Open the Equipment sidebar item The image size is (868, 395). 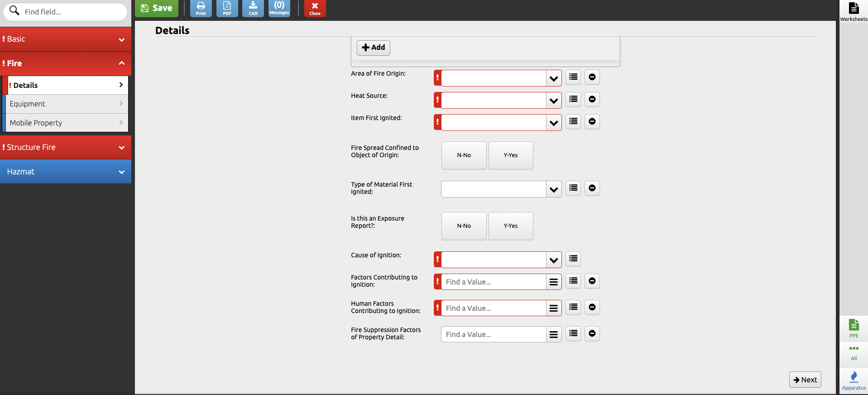tap(66, 104)
